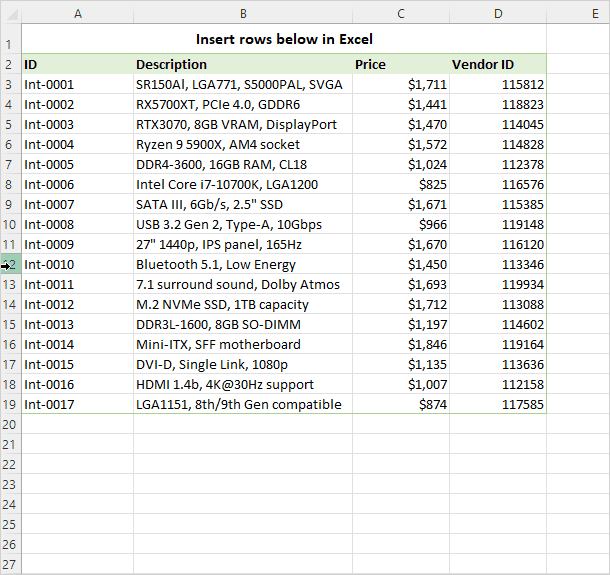
Task: Select cell Int-0001
Action: point(78,84)
